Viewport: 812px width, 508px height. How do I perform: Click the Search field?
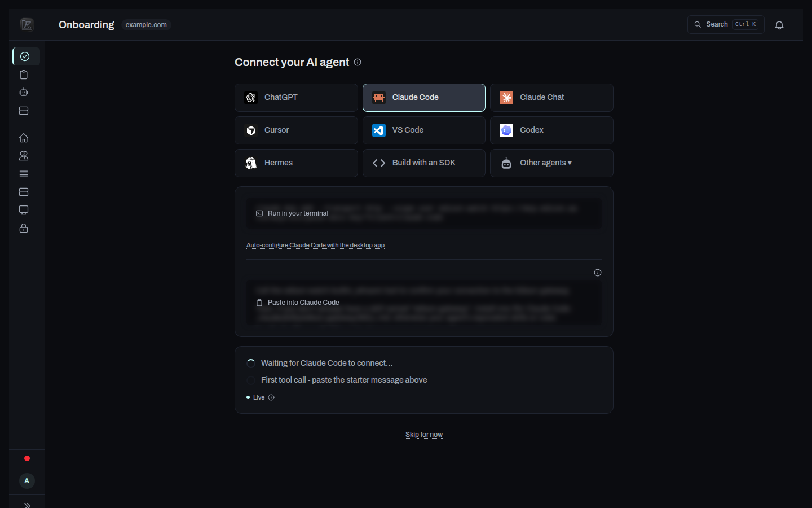pos(726,24)
